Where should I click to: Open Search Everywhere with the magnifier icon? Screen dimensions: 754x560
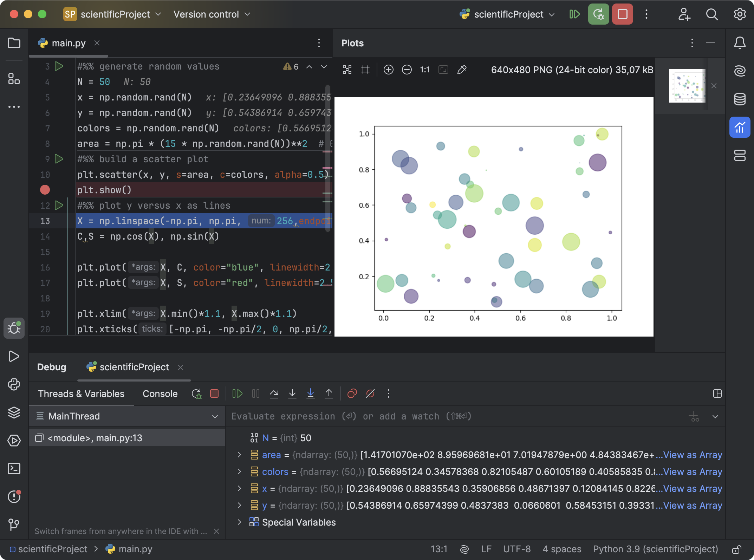[x=712, y=14]
